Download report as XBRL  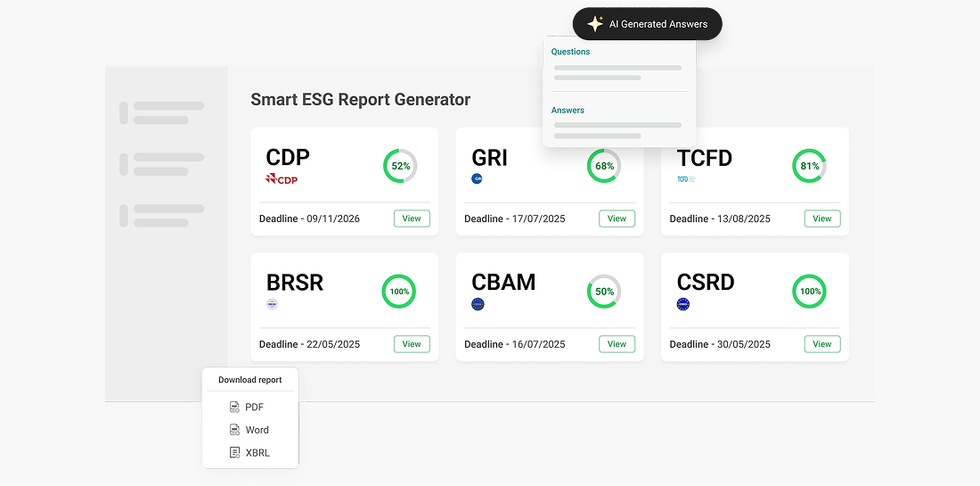[250, 452]
